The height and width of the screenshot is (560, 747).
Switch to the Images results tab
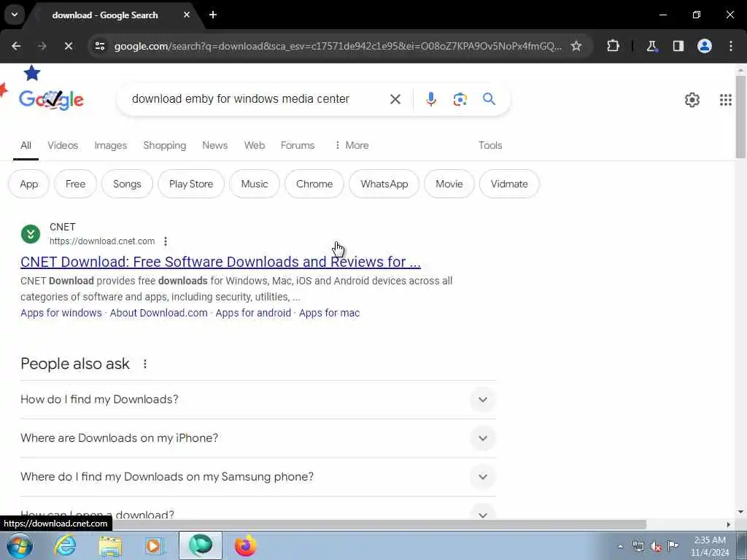111,145
